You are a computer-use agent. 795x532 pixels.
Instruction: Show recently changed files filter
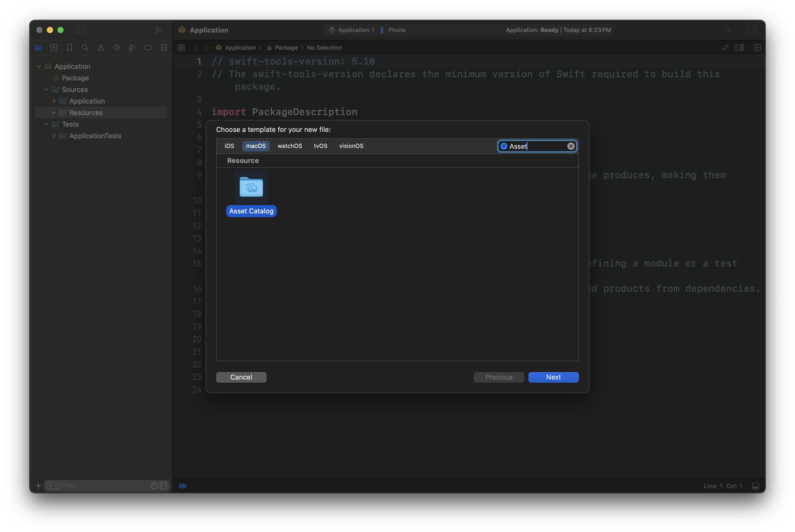[x=154, y=486]
